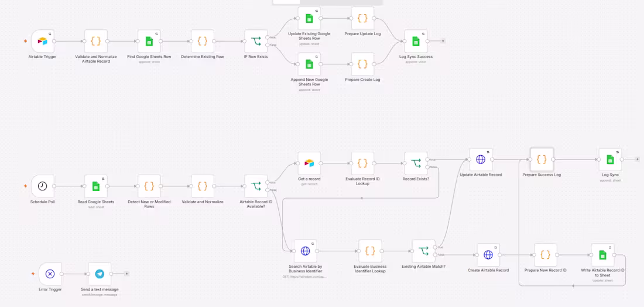
Task: Open Validate and Normalize Airtable Record node
Action: click(95, 41)
